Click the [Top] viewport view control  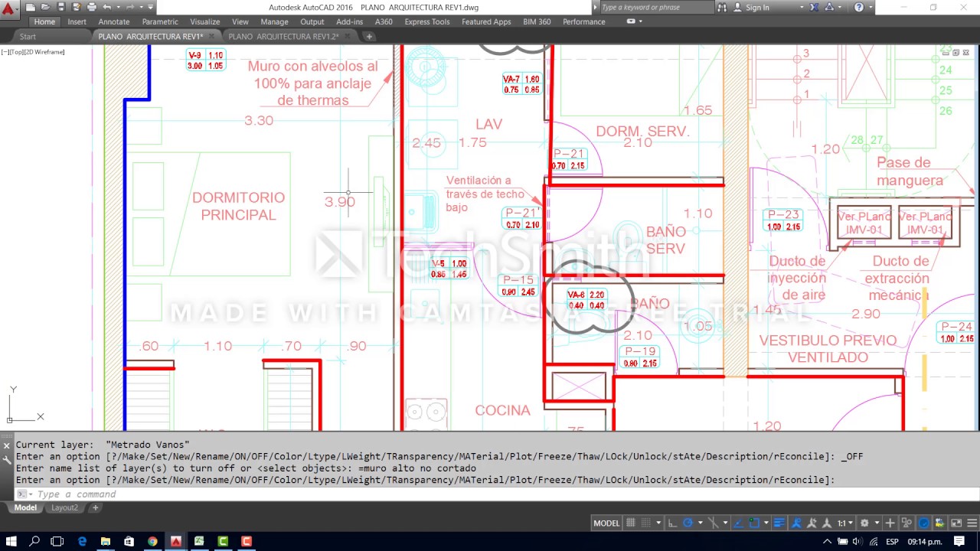(x=18, y=52)
